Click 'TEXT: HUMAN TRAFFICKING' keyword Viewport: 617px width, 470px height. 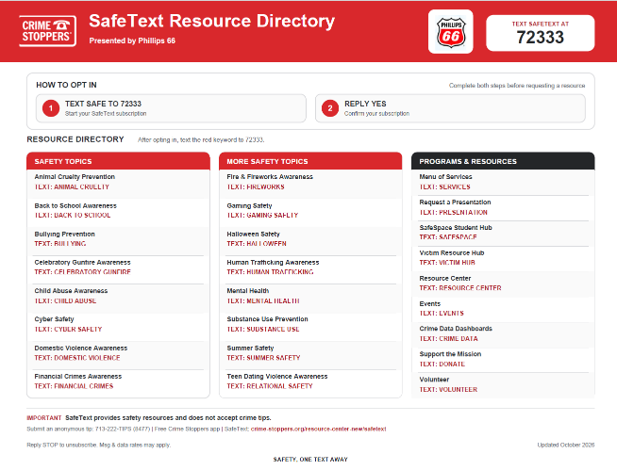[270, 272]
